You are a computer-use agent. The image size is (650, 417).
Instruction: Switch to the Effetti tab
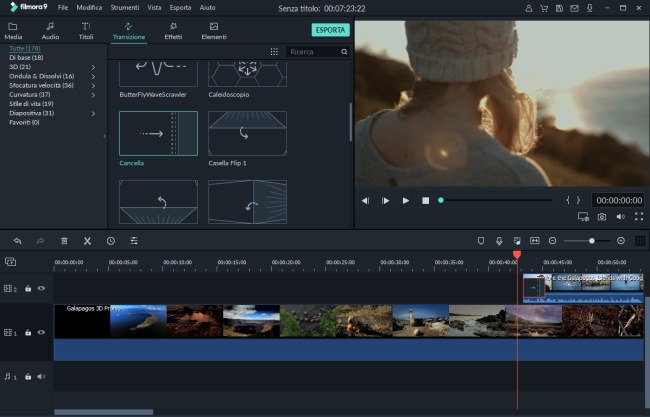tap(173, 30)
